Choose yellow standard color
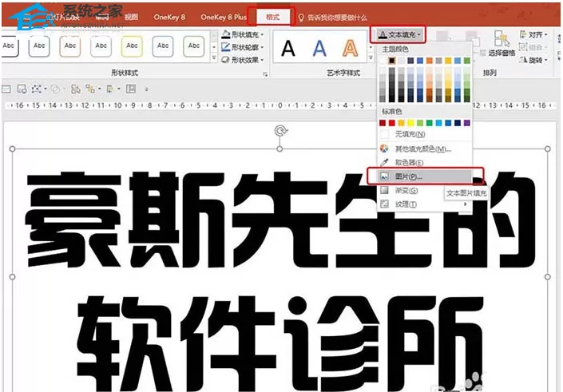This screenshot has height=392, width=563. click(x=410, y=123)
